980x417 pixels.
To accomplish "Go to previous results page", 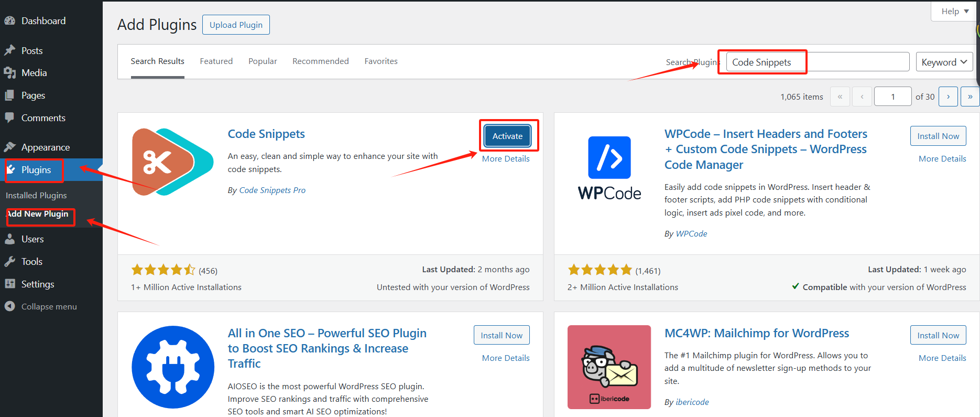I will tap(862, 97).
